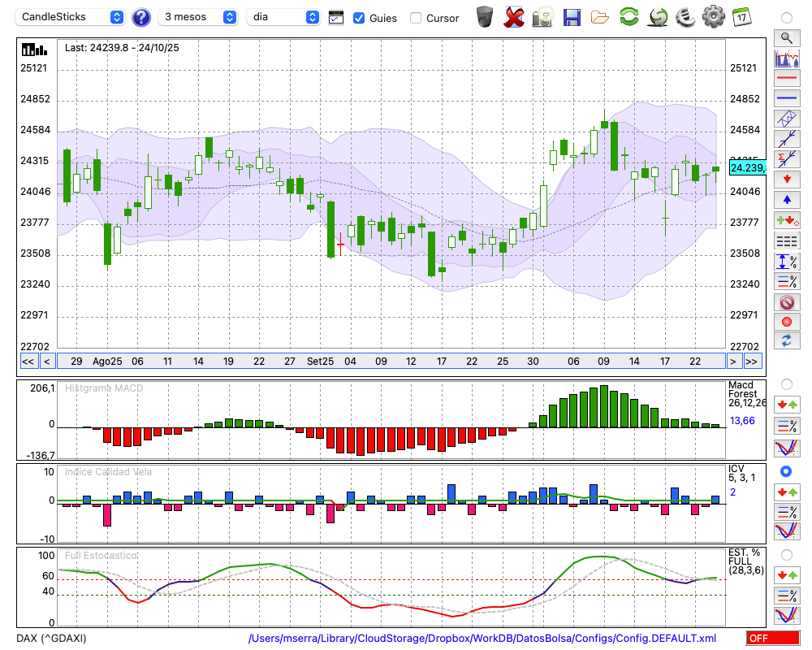
Task: Open settings with the gear icon
Action: click(713, 16)
